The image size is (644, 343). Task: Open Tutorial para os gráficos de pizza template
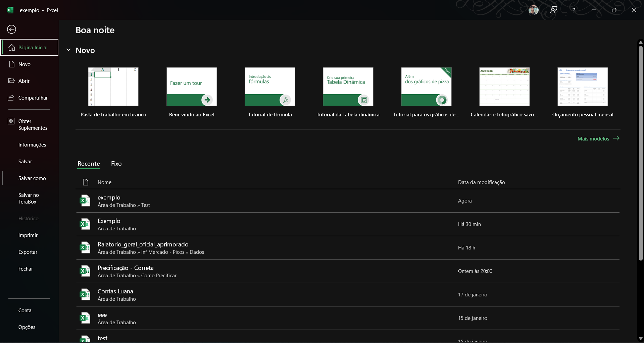coord(426,93)
